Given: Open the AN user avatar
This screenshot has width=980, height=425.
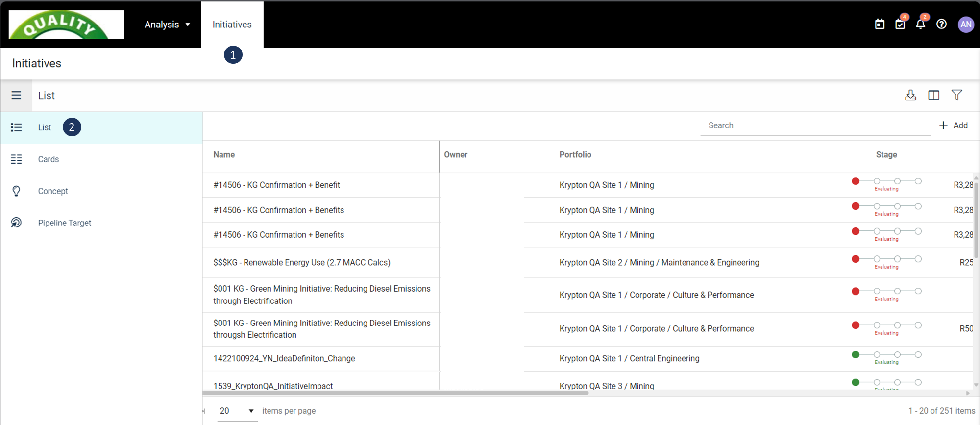Looking at the screenshot, I should [966, 25].
